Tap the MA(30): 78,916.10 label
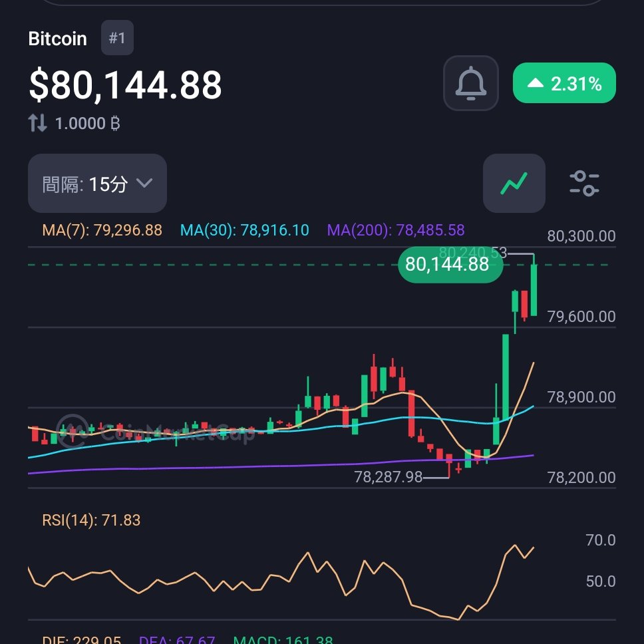 pos(244,230)
